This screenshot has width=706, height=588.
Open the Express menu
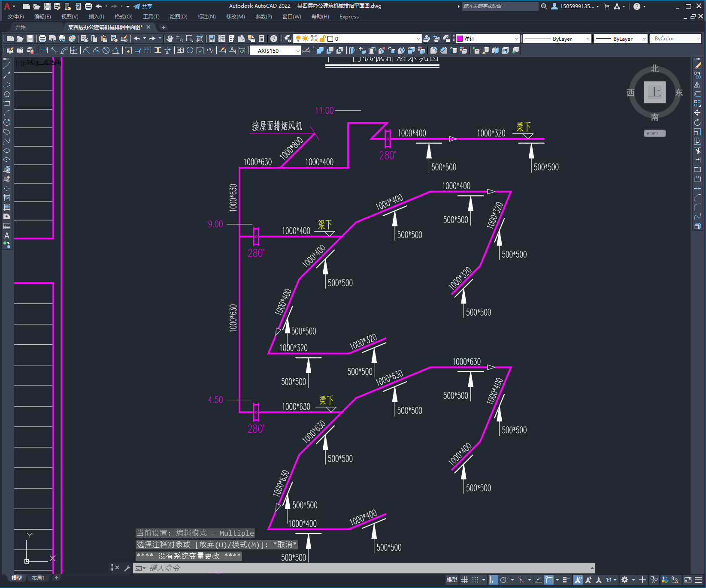349,17
